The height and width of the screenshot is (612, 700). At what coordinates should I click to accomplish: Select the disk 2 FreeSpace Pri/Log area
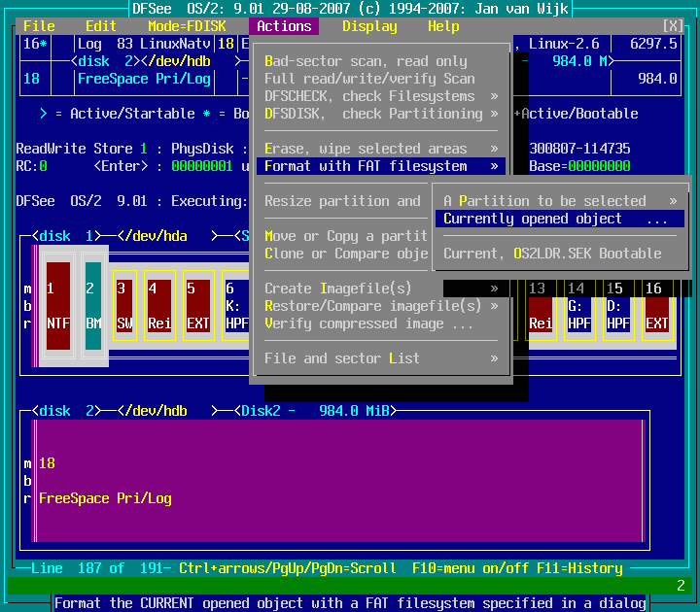(340, 481)
